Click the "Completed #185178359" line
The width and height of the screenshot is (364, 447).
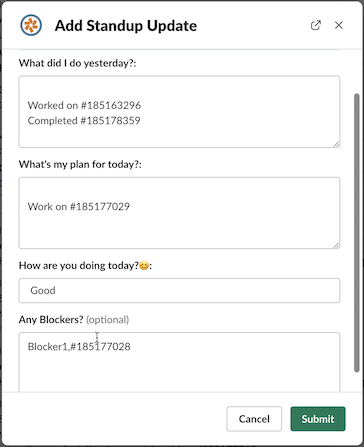click(84, 120)
